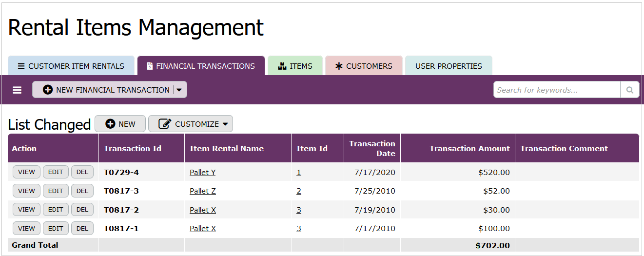Delete transaction T0817-2

(x=82, y=210)
